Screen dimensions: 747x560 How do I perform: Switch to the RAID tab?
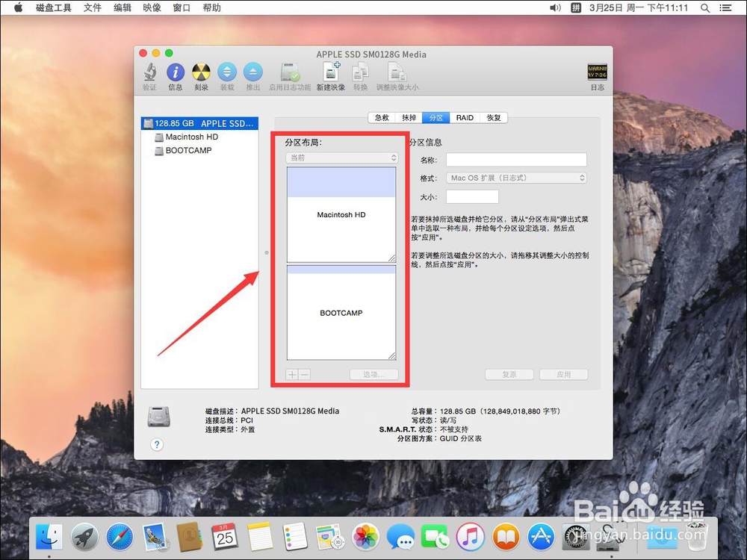pos(465,118)
